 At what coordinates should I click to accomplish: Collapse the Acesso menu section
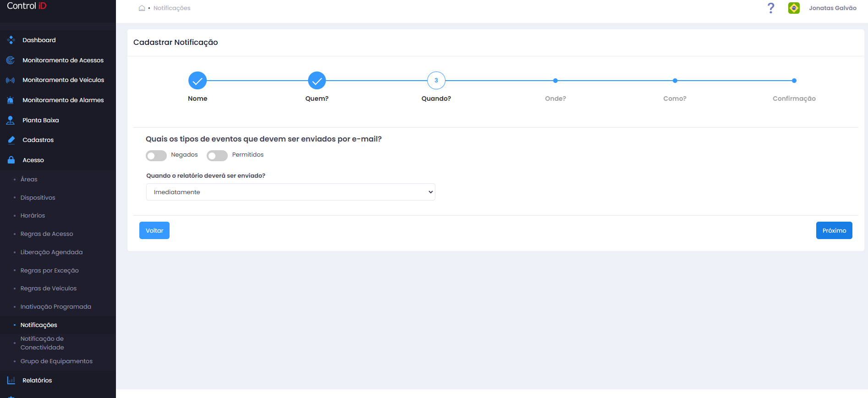click(58, 160)
